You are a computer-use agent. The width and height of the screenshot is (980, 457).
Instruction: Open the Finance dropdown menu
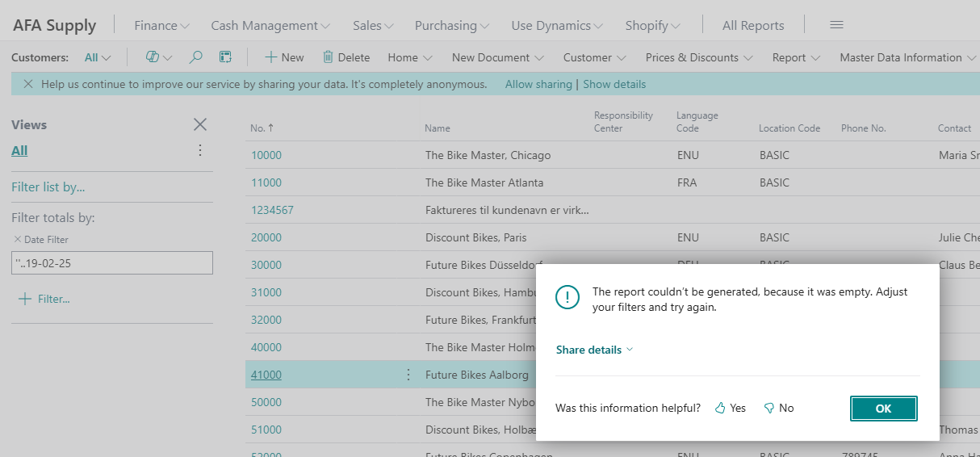point(161,26)
